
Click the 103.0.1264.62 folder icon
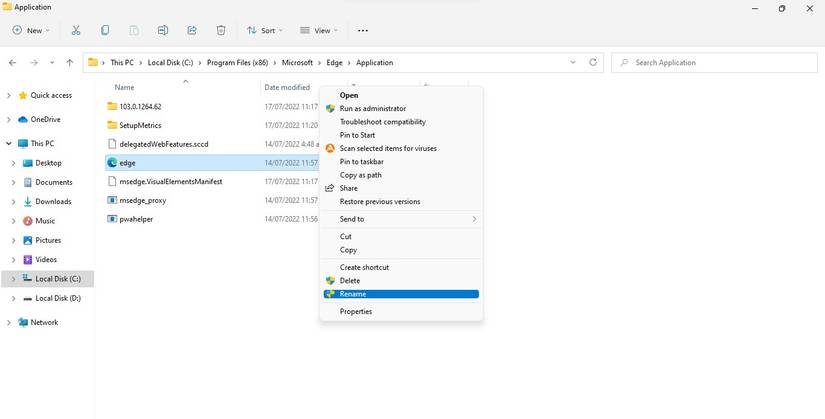coord(112,106)
